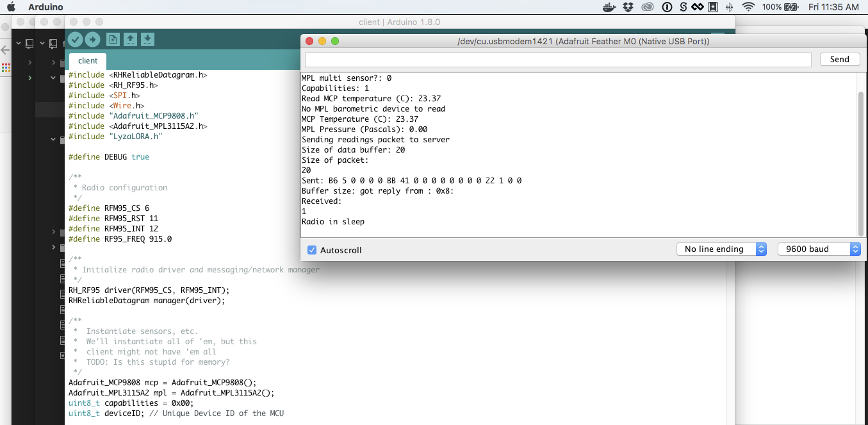Click the line '#define DEBUG true'

(109, 157)
